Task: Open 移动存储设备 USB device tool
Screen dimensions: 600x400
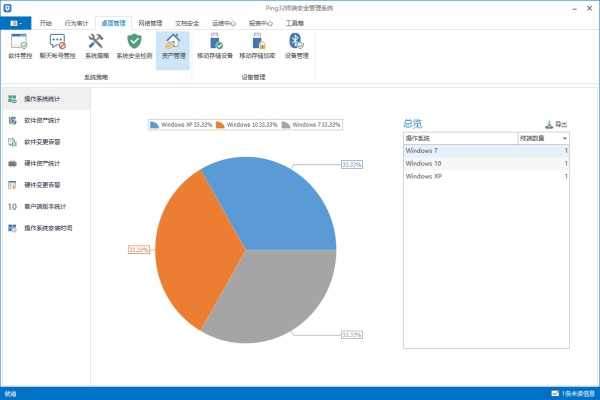Action: click(215, 47)
